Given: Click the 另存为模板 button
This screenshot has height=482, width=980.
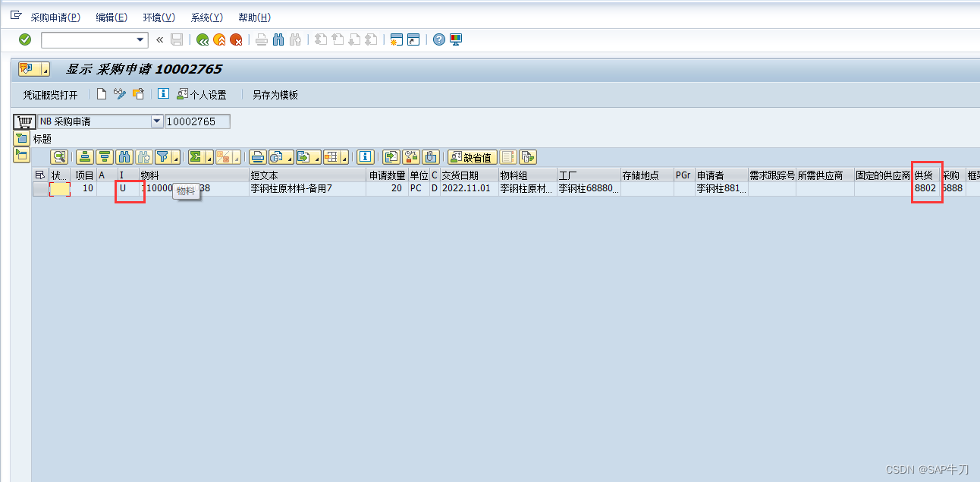Looking at the screenshot, I should tap(275, 95).
